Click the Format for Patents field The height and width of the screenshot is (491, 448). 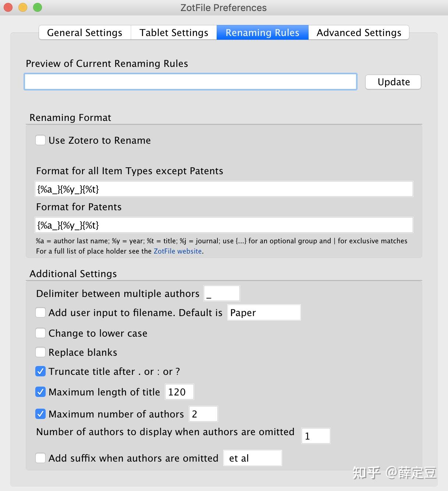[224, 225]
